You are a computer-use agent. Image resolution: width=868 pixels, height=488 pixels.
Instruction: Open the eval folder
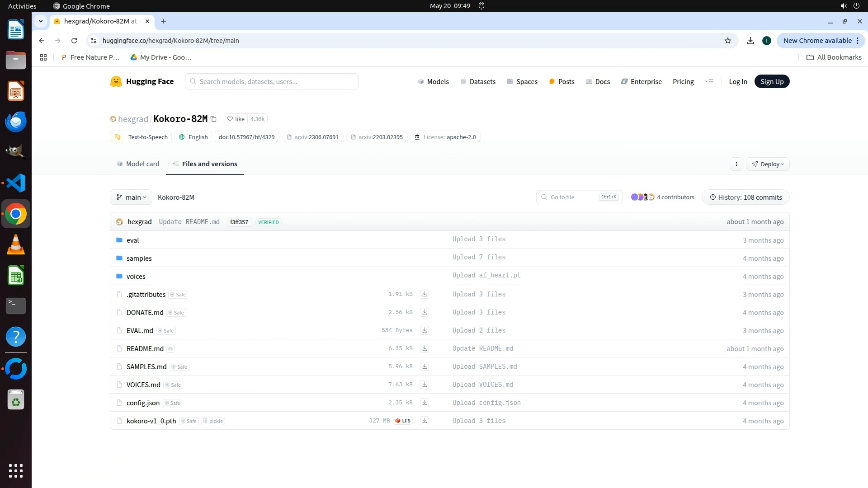[132, 240]
